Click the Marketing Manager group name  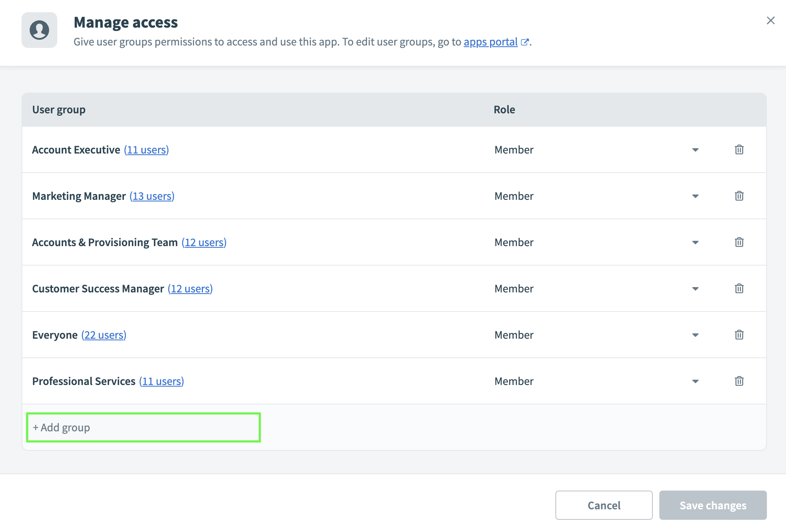[x=79, y=196]
